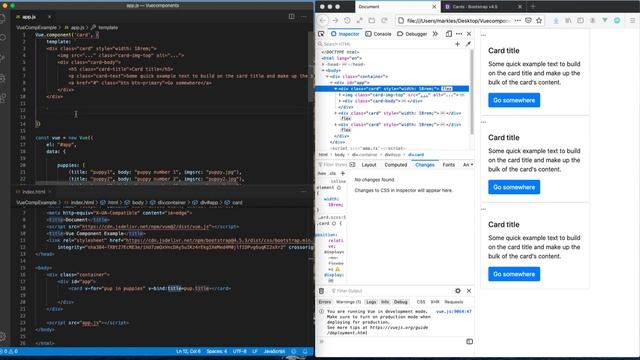The width and height of the screenshot is (640, 360).
Task: Click the element picker icon in devtools
Action: click(x=321, y=34)
